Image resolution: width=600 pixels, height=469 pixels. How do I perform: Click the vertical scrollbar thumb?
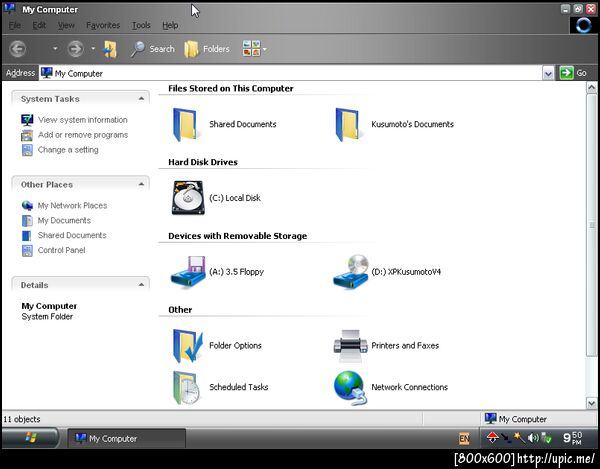pyautogui.click(x=591, y=225)
